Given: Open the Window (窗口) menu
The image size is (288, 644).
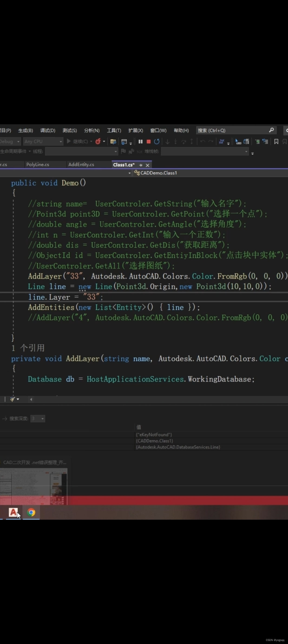Looking at the screenshot, I should (158, 130).
